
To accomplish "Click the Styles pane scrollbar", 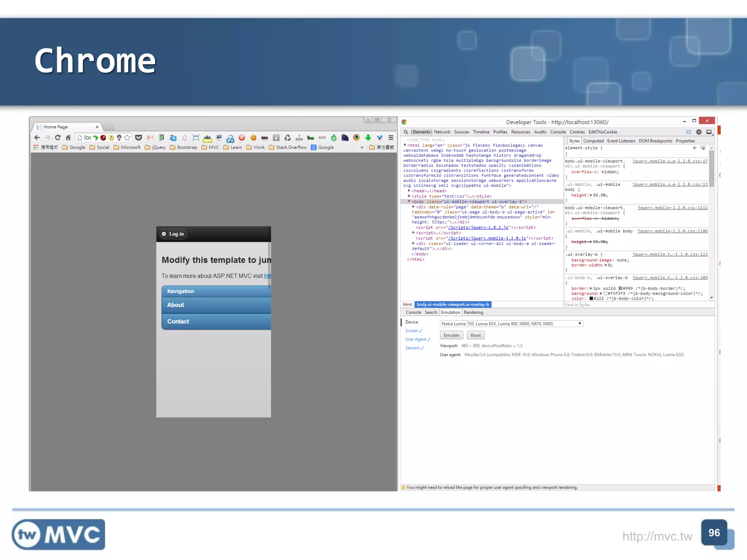I will pos(712,168).
